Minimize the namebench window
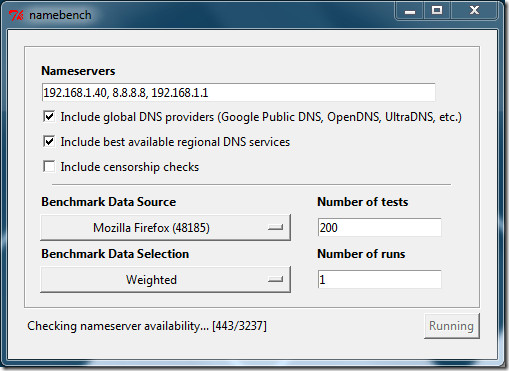 coord(410,11)
